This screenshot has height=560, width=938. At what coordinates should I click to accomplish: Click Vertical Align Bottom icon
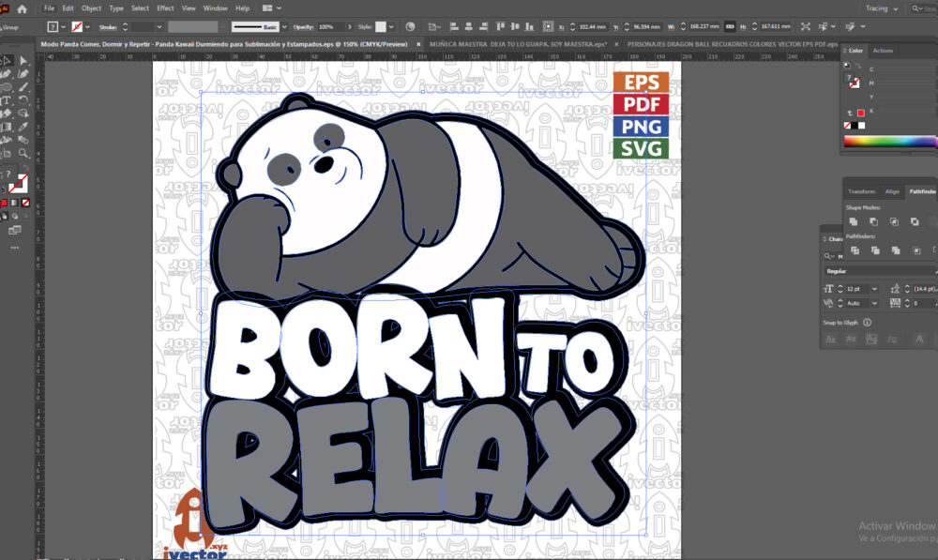coord(529,26)
